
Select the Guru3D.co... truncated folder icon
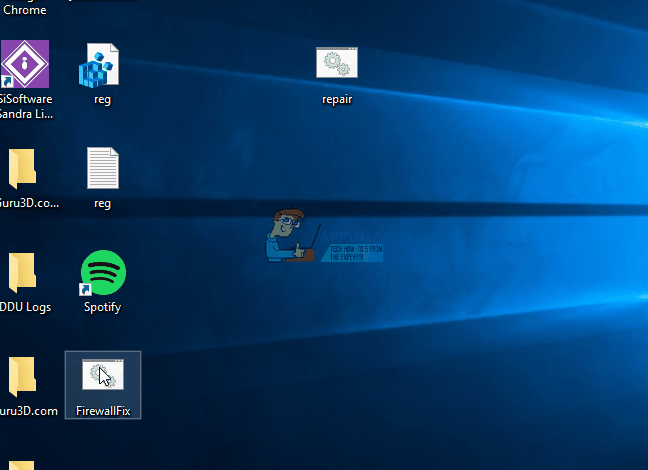click(22, 168)
